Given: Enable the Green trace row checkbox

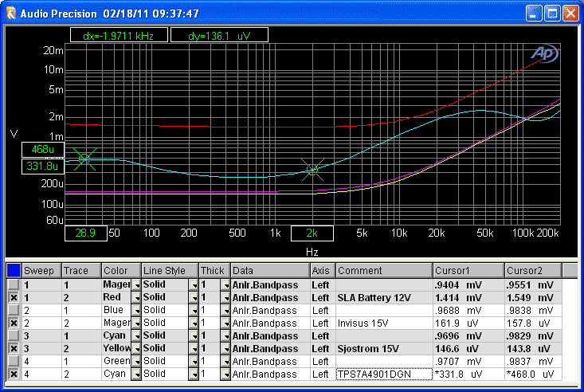Looking at the screenshot, I should coord(14,361).
